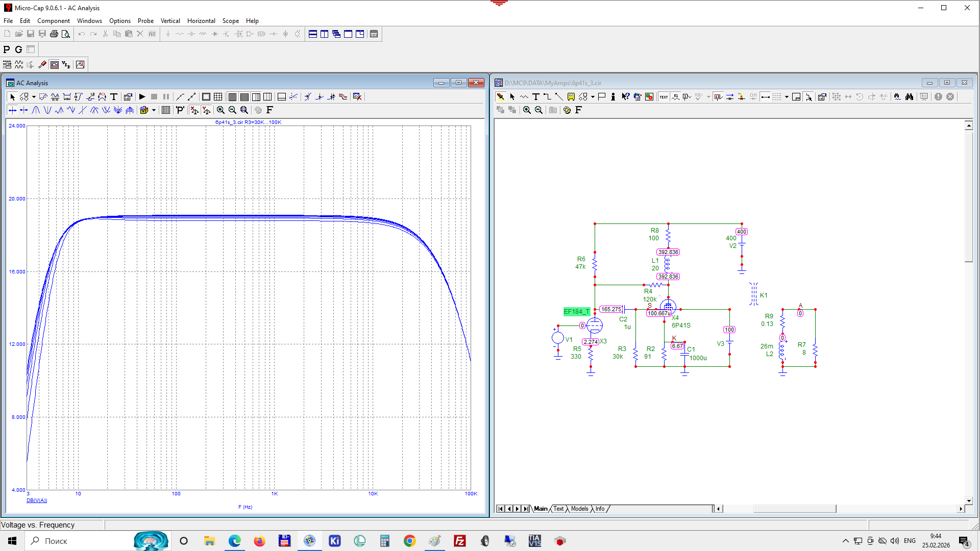The width and height of the screenshot is (980, 551).
Task: Click the DB(V(A)) plot label
Action: (37, 500)
